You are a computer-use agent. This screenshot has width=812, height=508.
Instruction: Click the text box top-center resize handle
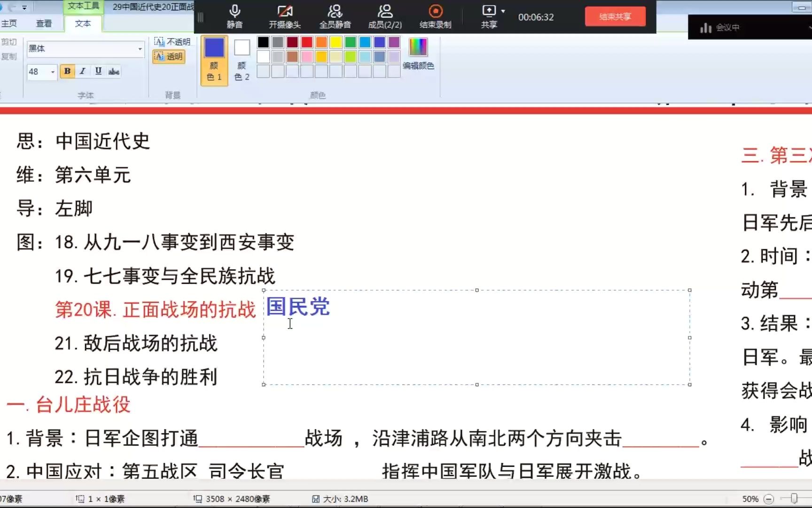pyautogui.click(x=477, y=290)
